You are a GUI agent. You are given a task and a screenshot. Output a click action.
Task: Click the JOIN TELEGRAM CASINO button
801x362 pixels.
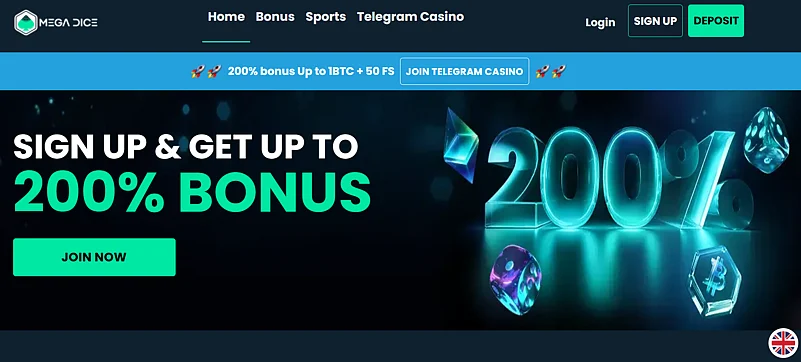click(464, 71)
